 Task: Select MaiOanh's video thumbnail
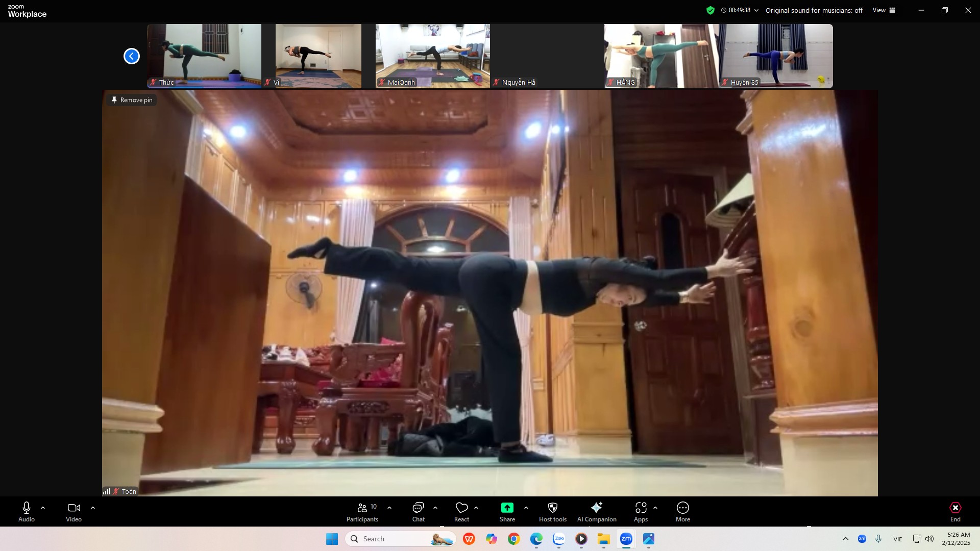(432, 56)
